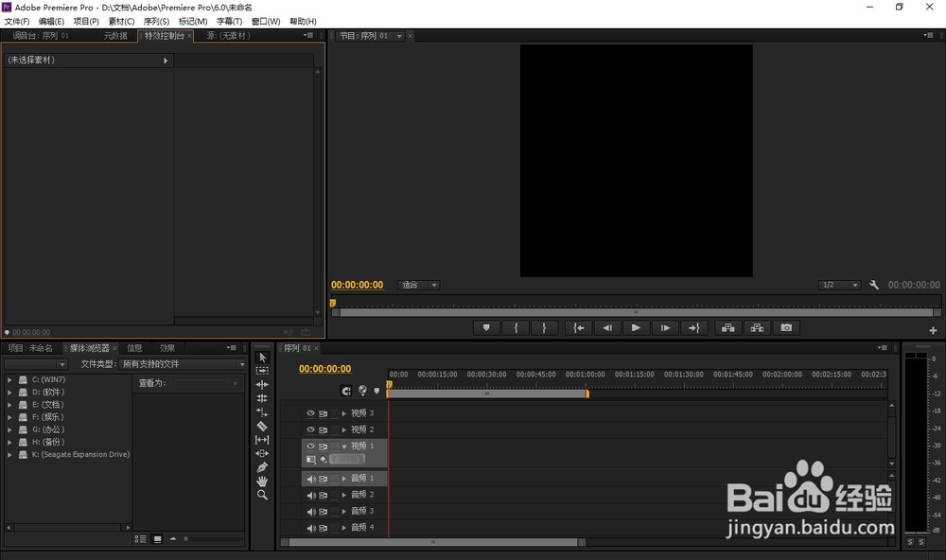946x560 pixels.
Task: Toggle timeline Snap magnet button
Action: [345, 391]
